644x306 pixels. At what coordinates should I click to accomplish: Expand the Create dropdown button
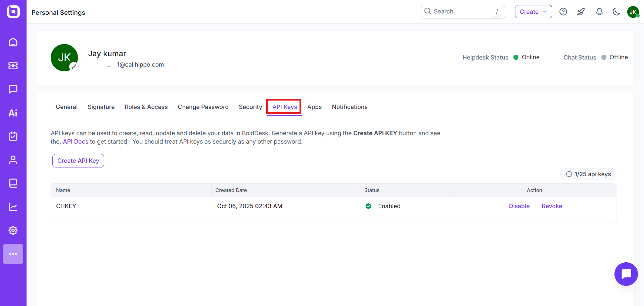(x=533, y=12)
